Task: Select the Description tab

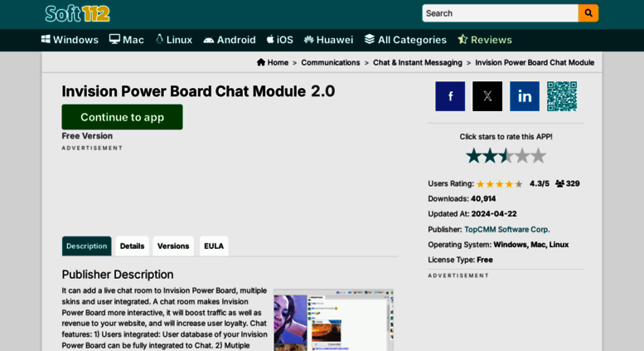Action: (87, 246)
